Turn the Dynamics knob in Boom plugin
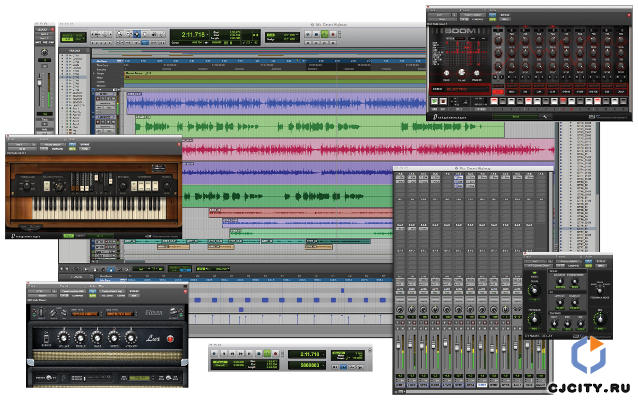The image size is (638, 400). pyautogui.click(x=476, y=74)
